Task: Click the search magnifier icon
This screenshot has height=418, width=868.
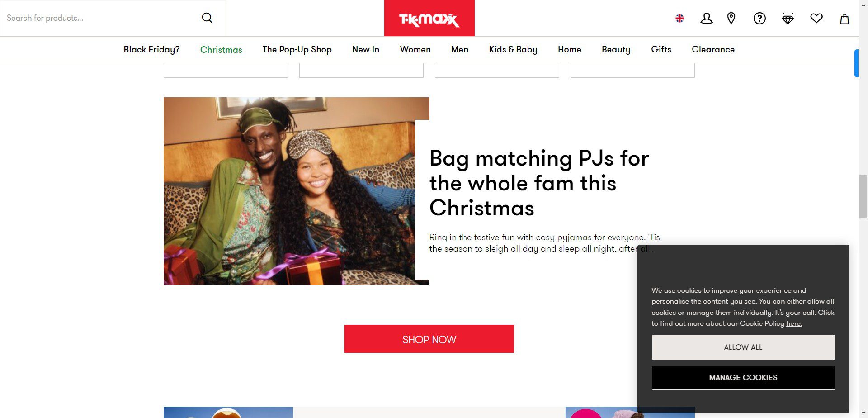Action: coord(207,18)
